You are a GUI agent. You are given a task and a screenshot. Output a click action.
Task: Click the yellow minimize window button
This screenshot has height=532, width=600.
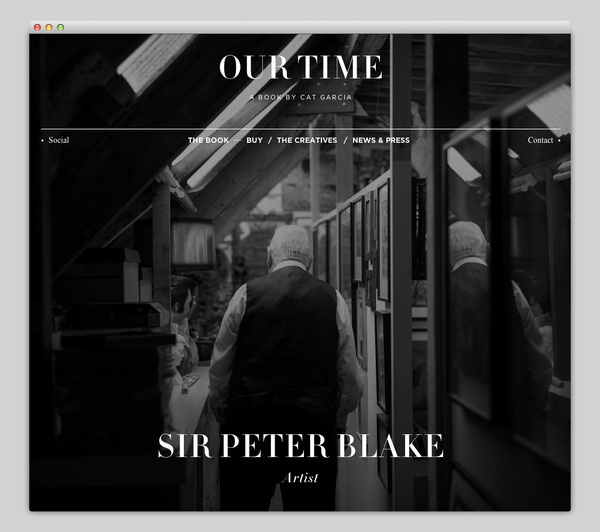pos(49,27)
